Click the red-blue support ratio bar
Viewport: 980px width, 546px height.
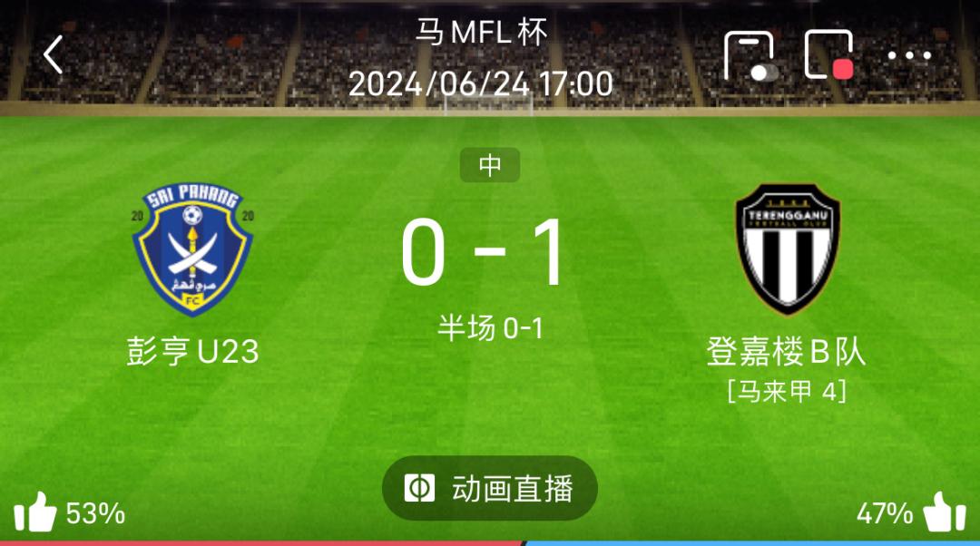tap(490, 543)
